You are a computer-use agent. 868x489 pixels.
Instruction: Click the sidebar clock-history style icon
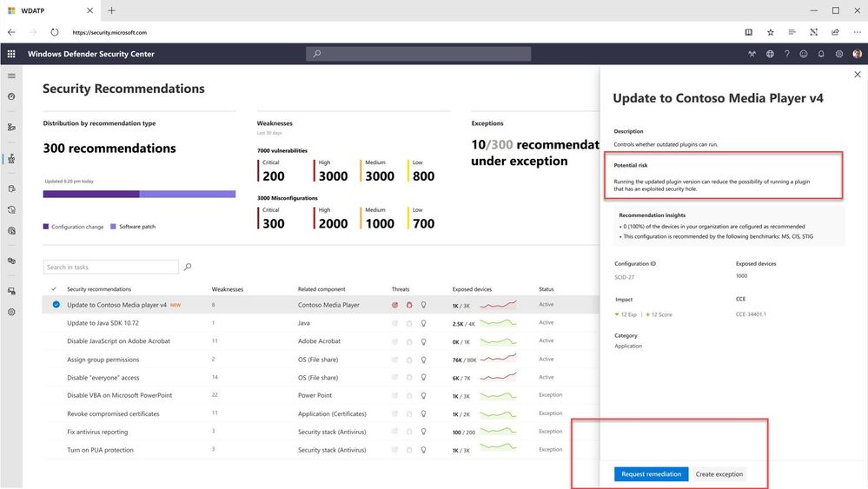[x=11, y=209]
